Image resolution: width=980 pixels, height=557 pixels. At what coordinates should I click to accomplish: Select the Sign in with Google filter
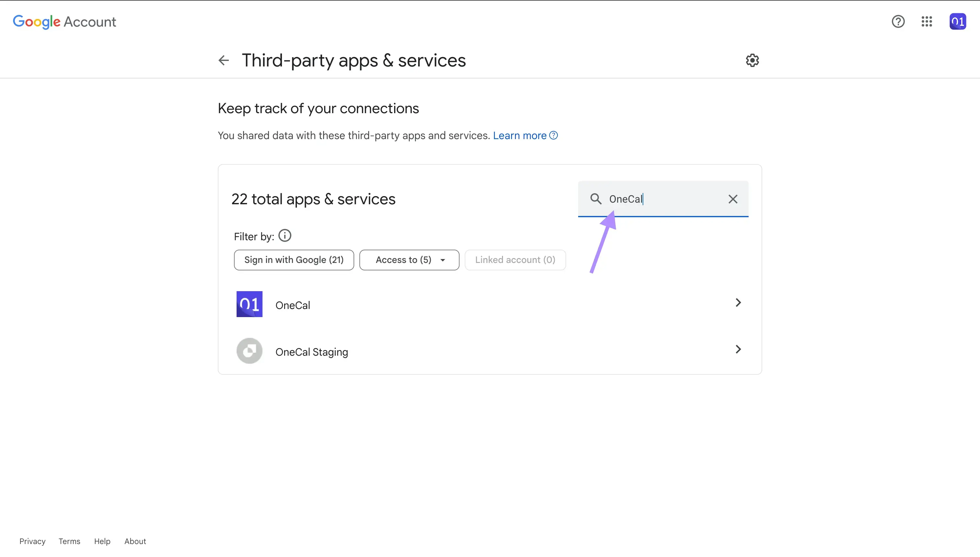pos(294,259)
